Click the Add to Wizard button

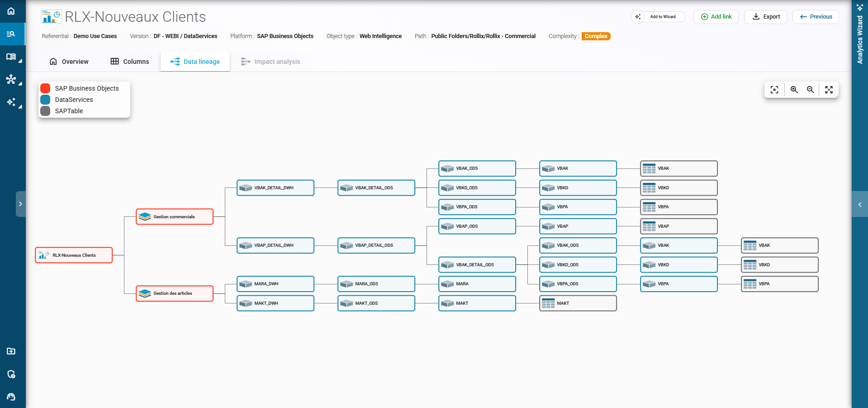tap(658, 17)
